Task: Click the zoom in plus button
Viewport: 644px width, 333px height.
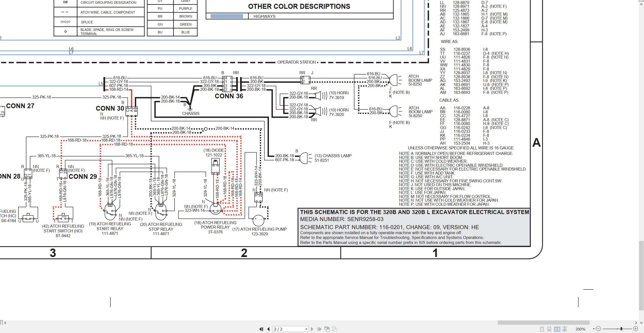Action: pyautogui.click(x=635, y=329)
